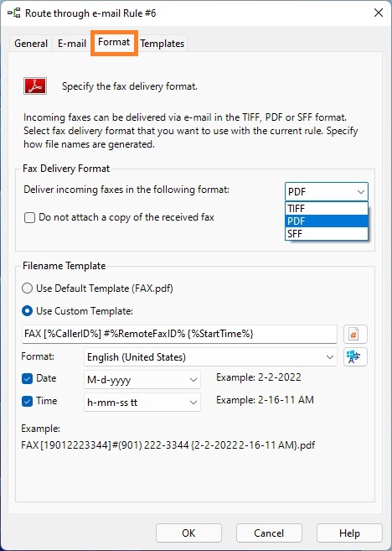Choose SFF from the format list
The image size is (392, 551).
click(x=327, y=234)
